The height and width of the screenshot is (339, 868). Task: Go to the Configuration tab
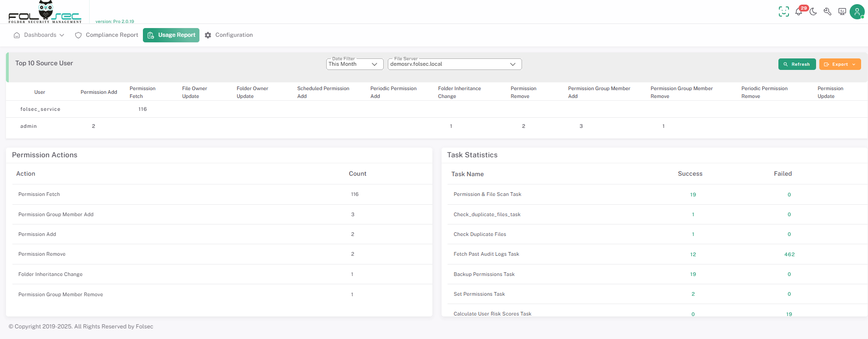pyautogui.click(x=234, y=35)
